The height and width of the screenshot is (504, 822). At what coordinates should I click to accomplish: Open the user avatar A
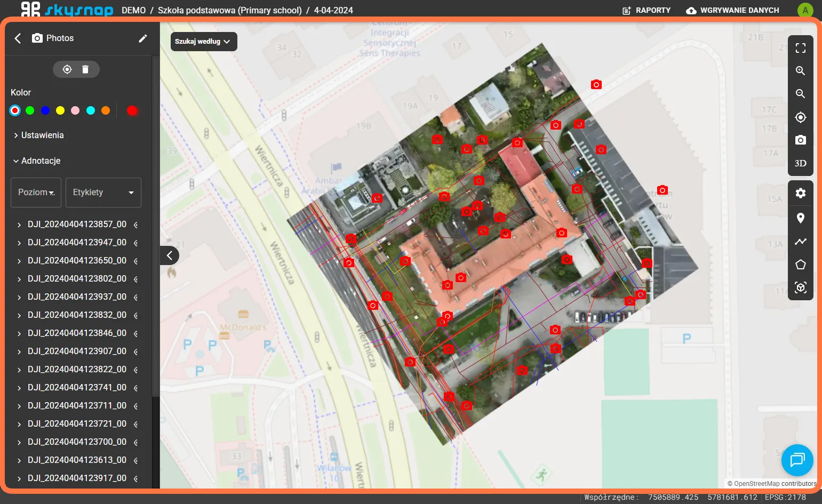click(805, 10)
